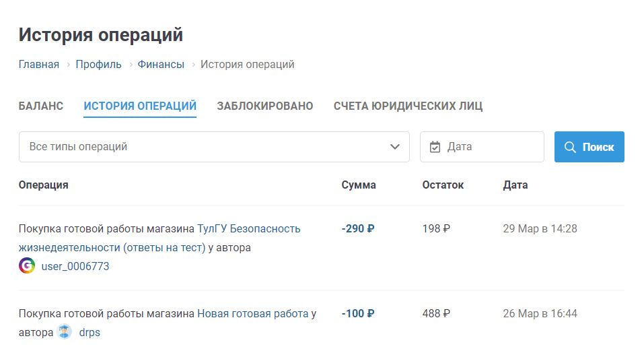This screenshot has width=644, height=355.
Task: Open ТулГУ Безопасность жизнедеятельности work link
Action: (249, 229)
